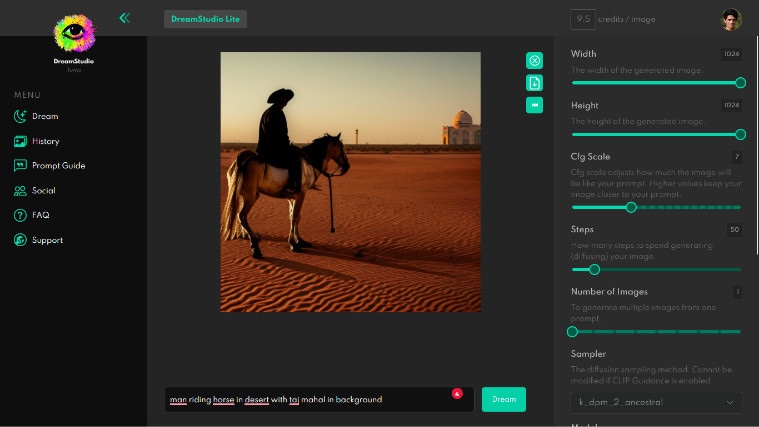
Task: Adjust the Cfg Scale slider handle
Action: coord(631,208)
